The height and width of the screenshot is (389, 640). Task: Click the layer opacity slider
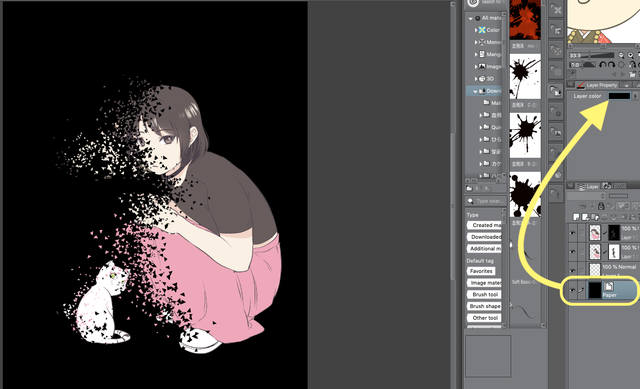tap(618, 196)
